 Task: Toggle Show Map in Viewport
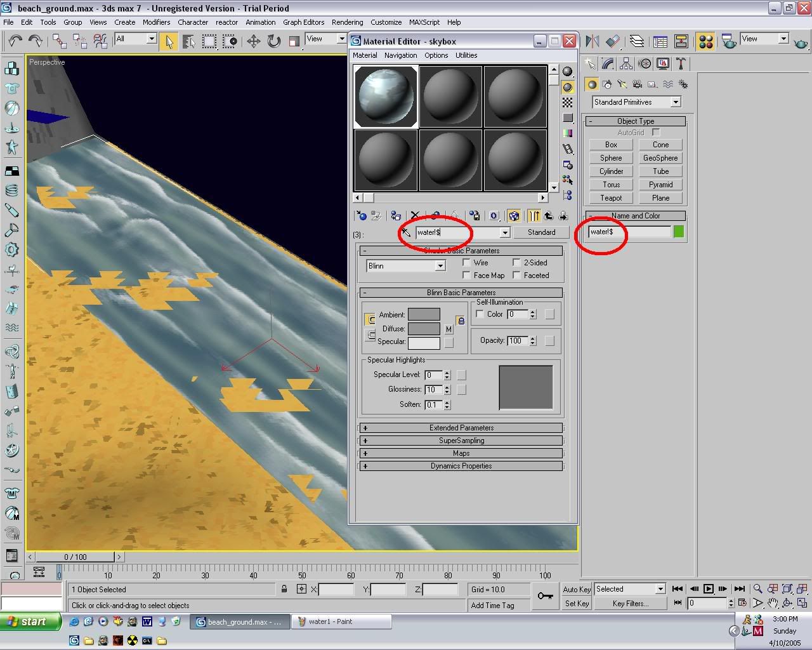coord(514,216)
